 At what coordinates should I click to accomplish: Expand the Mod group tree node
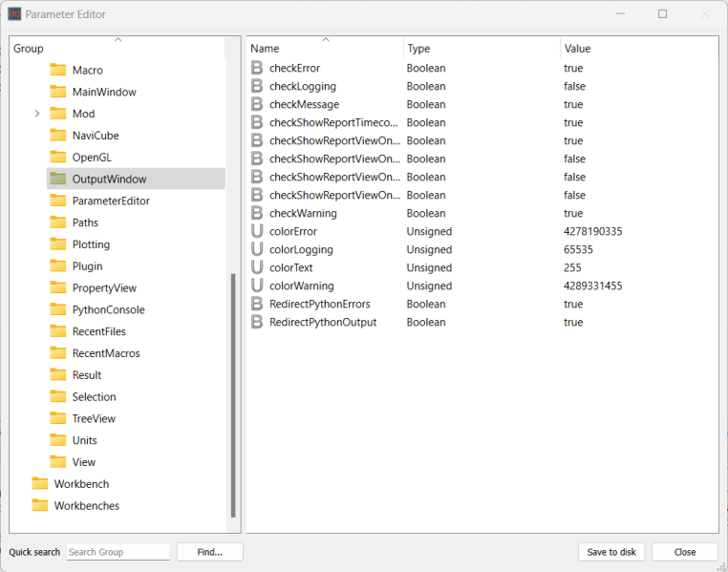(x=37, y=114)
